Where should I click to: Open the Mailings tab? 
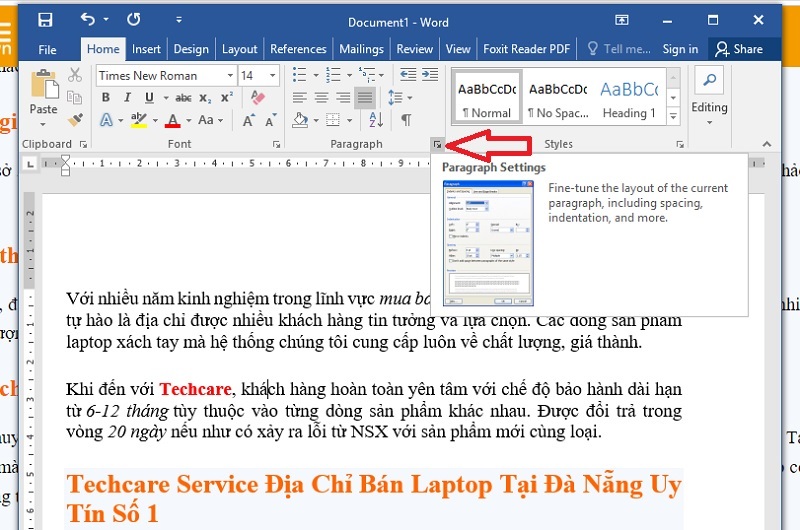[361, 49]
